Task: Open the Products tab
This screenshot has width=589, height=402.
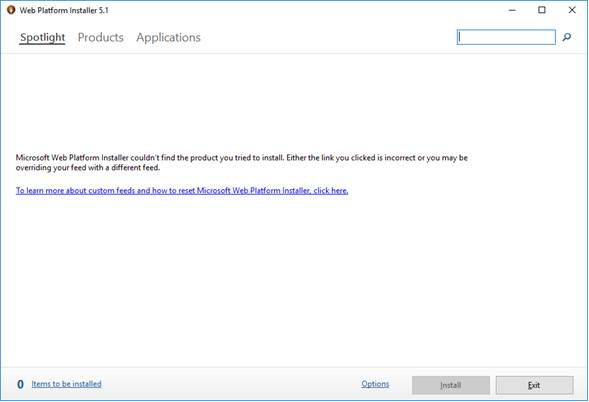Action: [101, 38]
